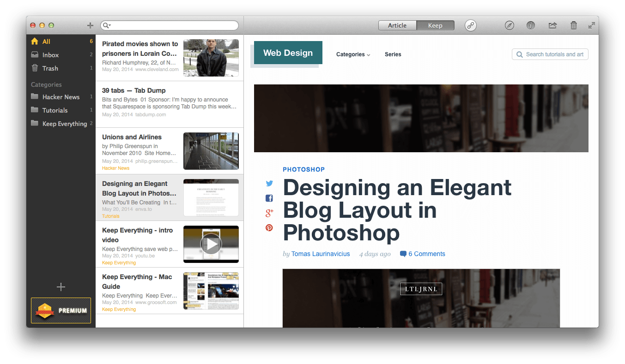Click the Facebook share icon
625x364 pixels.
click(269, 198)
